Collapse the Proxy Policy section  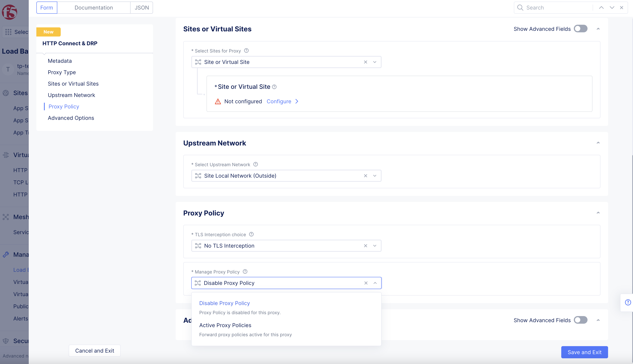pyautogui.click(x=598, y=213)
